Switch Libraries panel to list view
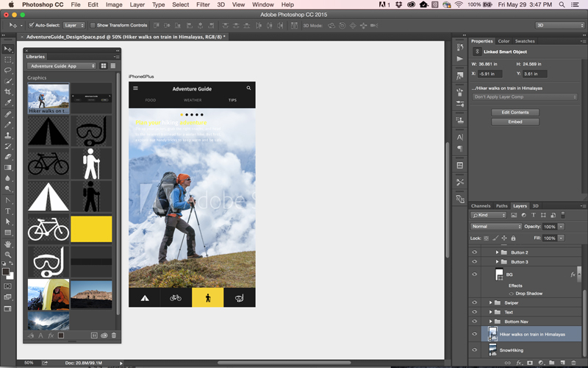Image resolution: width=588 pixels, height=368 pixels. (114, 66)
